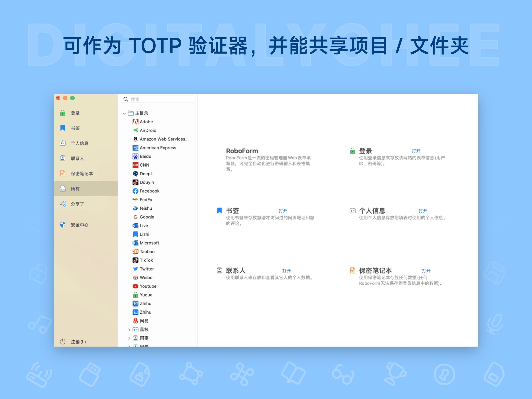
Task: Click 打开 beside 保密笔记本
Action: click(x=426, y=270)
